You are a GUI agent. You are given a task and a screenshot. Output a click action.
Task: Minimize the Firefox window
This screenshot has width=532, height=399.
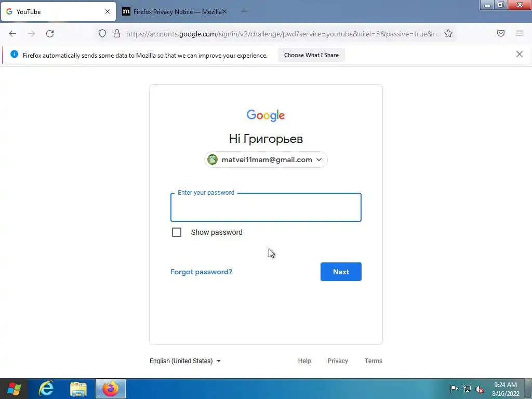tap(487, 5)
